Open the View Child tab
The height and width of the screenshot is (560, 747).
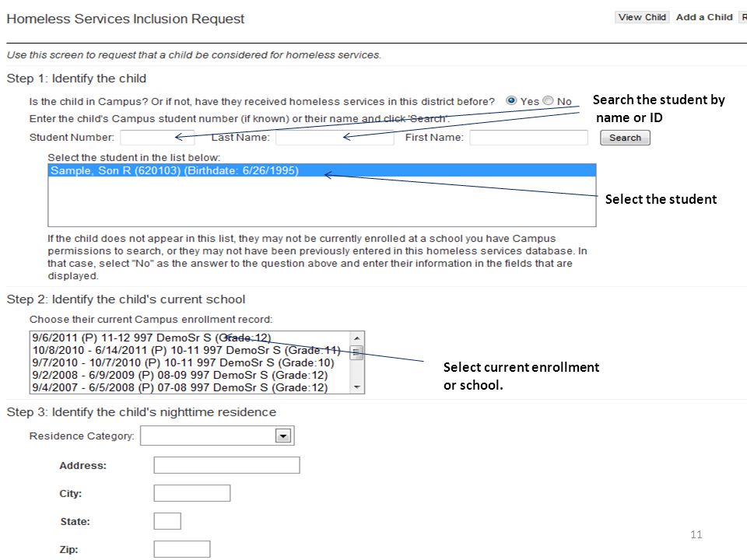pos(642,17)
